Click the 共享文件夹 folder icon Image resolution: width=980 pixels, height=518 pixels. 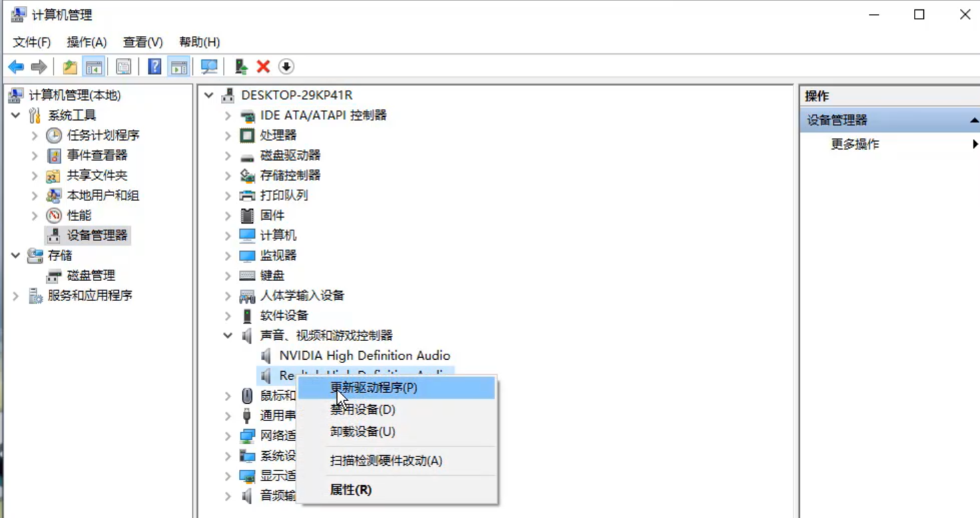coord(53,176)
